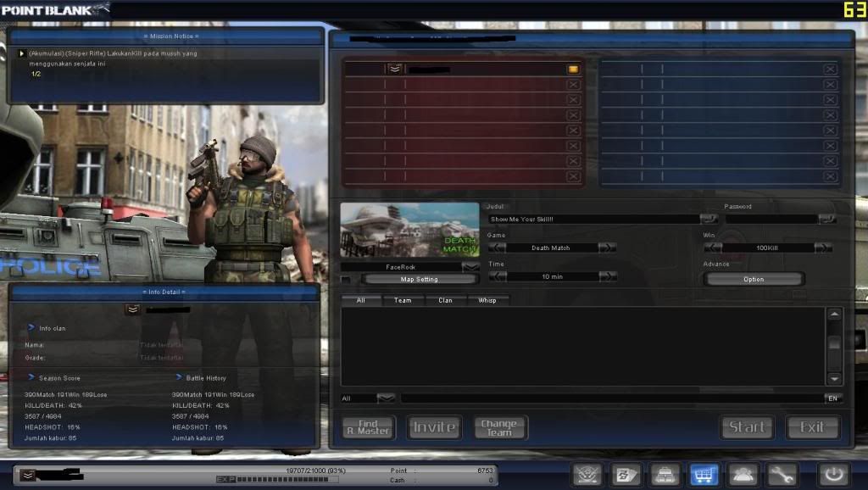Toggle the red team's sixth slot X

coord(574,146)
